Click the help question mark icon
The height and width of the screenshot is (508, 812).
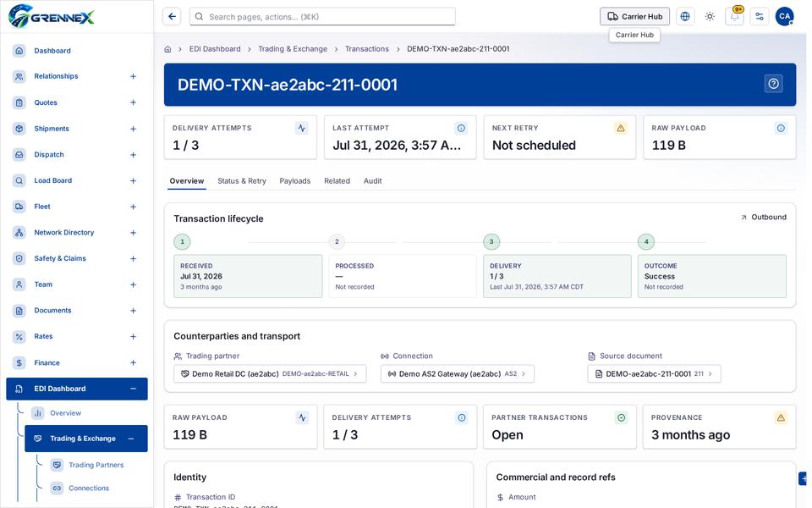tap(773, 84)
